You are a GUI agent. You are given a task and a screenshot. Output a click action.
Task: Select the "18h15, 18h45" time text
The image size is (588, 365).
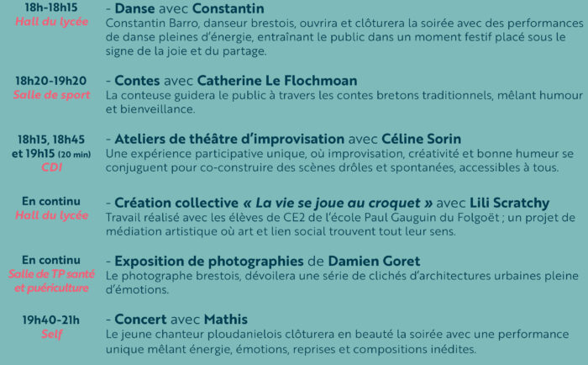tap(52, 139)
